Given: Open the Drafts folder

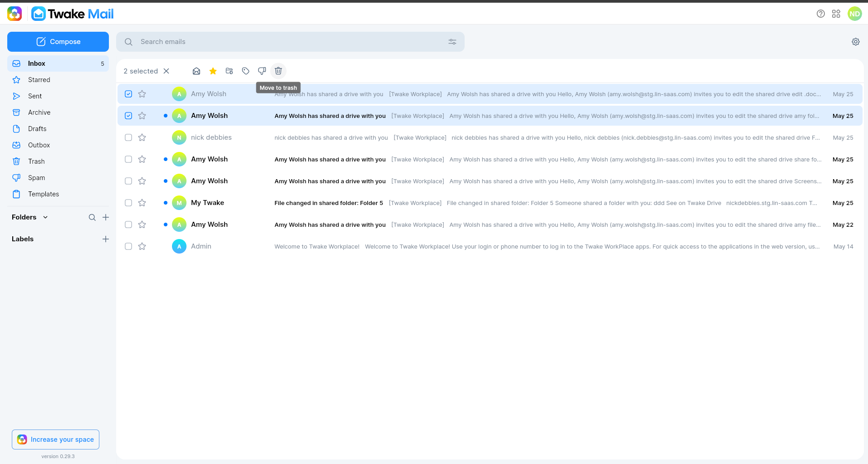Looking at the screenshot, I should (x=58, y=129).
